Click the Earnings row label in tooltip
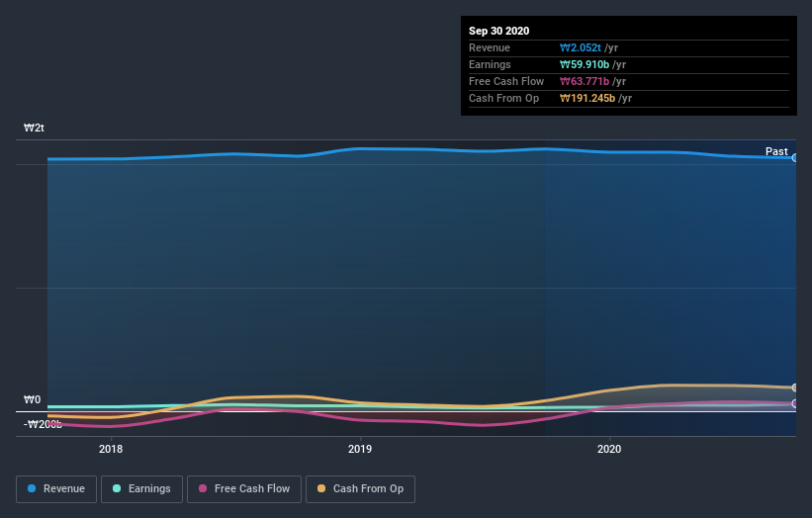 (x=490, y=64)
